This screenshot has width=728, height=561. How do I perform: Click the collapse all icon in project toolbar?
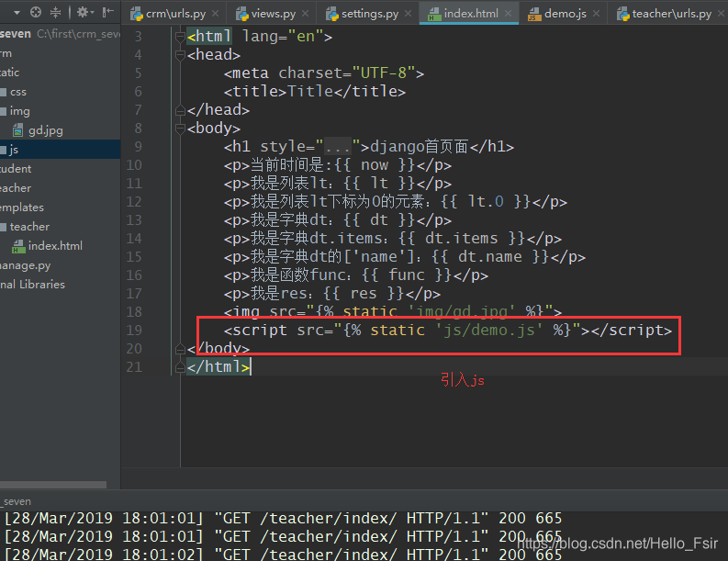point(55,12)
